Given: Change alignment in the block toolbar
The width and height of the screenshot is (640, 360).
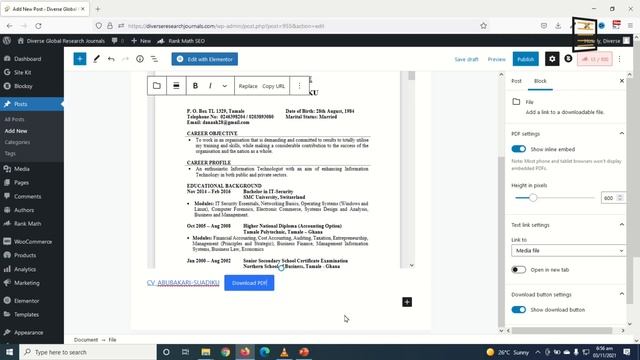Looking at the screenshot, I should point(176,86).
